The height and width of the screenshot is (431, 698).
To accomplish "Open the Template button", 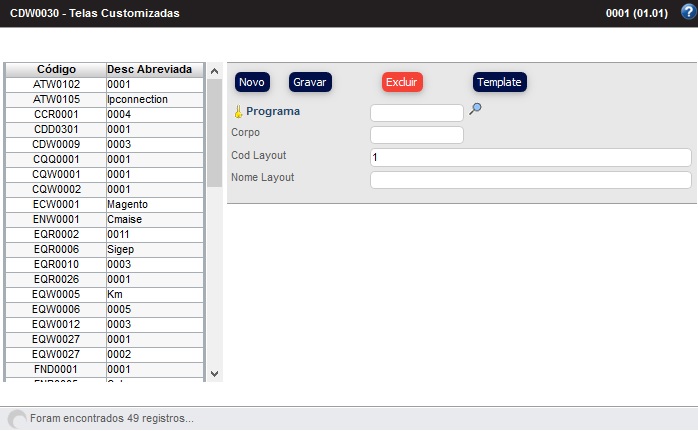I will [x=499, y=82].
